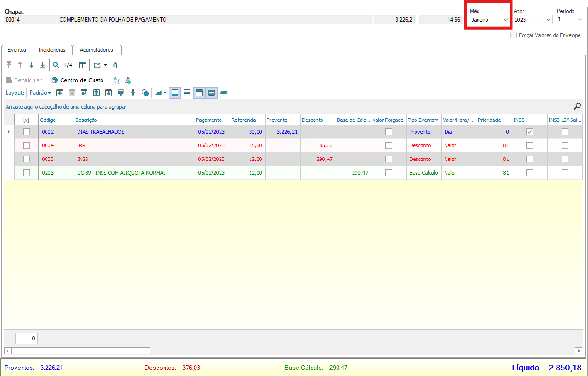Uncheck INSS column box for DIAS TRABALHADOS
The height and width of the screenshot is (376, 588).
[x=530, y=132]
